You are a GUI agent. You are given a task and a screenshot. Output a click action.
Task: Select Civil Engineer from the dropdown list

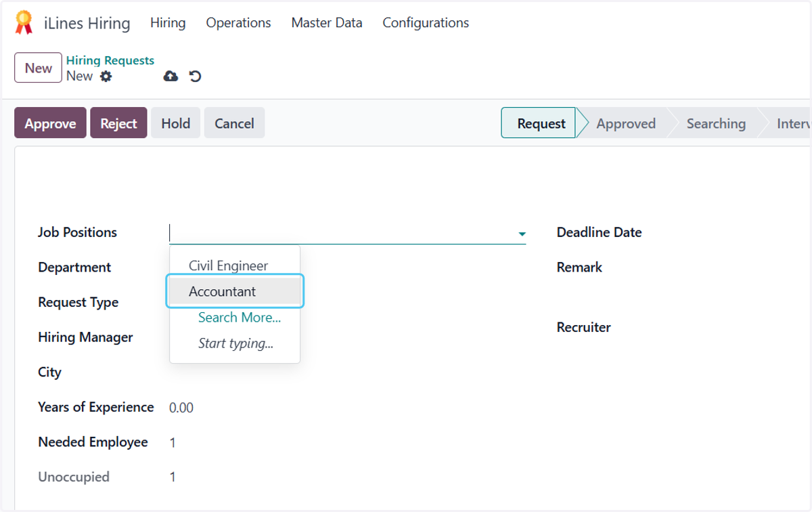[x=235, y=265]
